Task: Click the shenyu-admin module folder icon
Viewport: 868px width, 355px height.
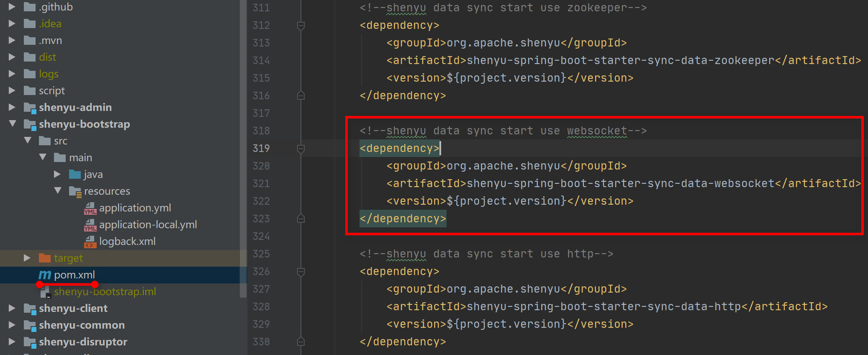Action: point(30,108)
